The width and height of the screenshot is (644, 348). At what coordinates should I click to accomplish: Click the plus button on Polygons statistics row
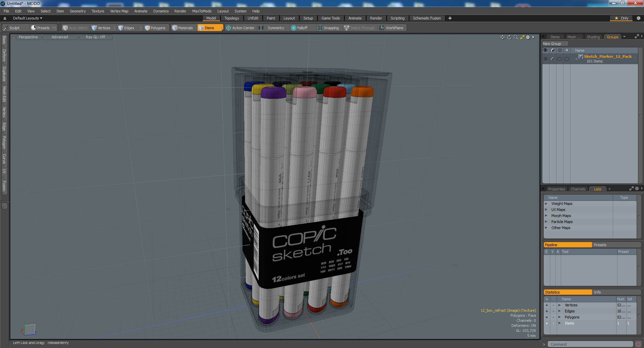point(547,317)
